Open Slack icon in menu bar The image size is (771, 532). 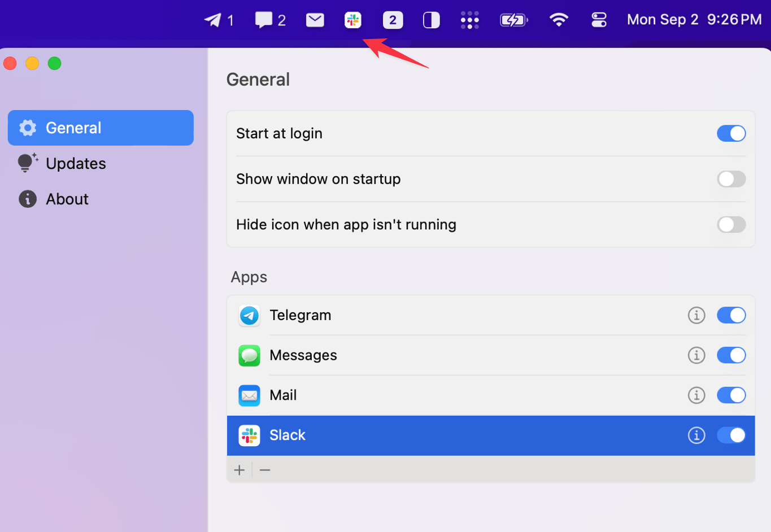click(x=353, y=20)
